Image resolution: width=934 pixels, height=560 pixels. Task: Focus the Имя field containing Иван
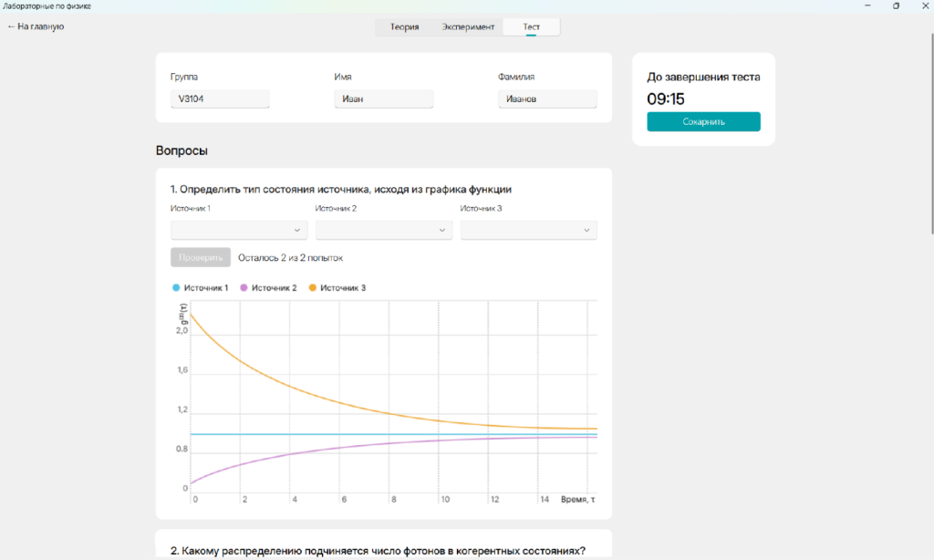click(x=383, y=99)
